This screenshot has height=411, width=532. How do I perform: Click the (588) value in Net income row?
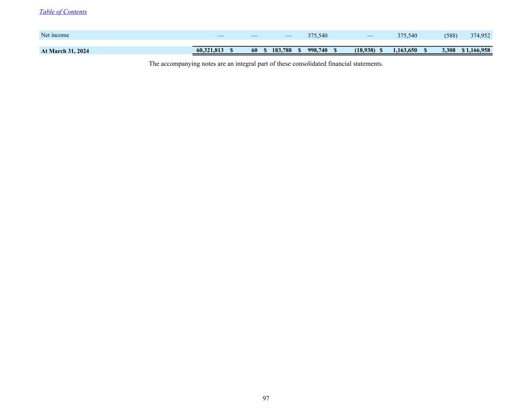click(451, 35)
